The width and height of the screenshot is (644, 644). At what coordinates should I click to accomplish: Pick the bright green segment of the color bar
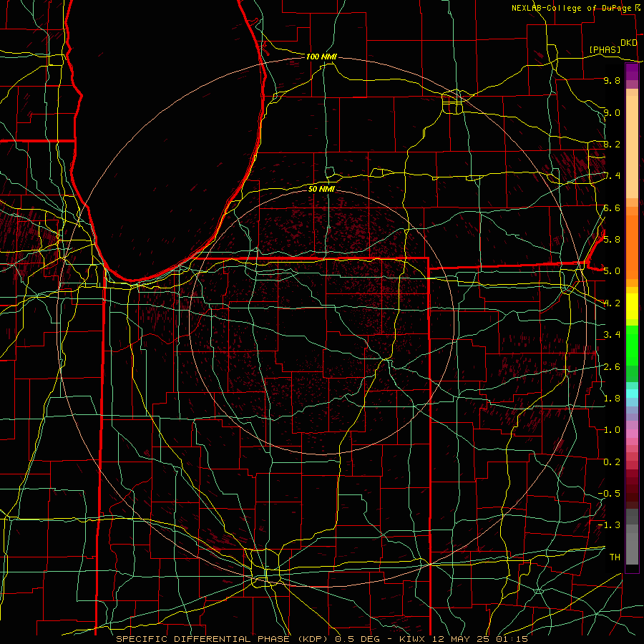pos(632,346)
